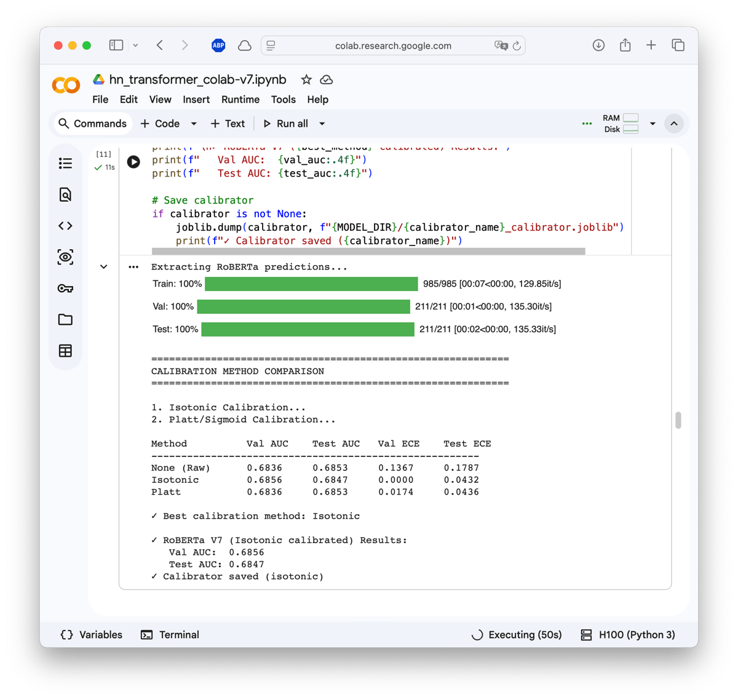The height and width of the screenshot is (700, 738).
Task: Click the Colab logo in the header
Action: [66, 85]
